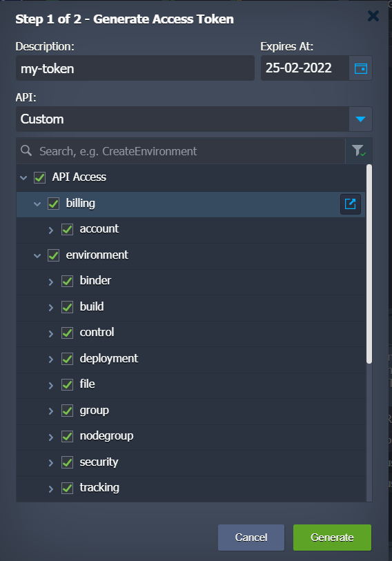
Task: Uncheck the deployment checkbox
Action: tap(68, 359)
